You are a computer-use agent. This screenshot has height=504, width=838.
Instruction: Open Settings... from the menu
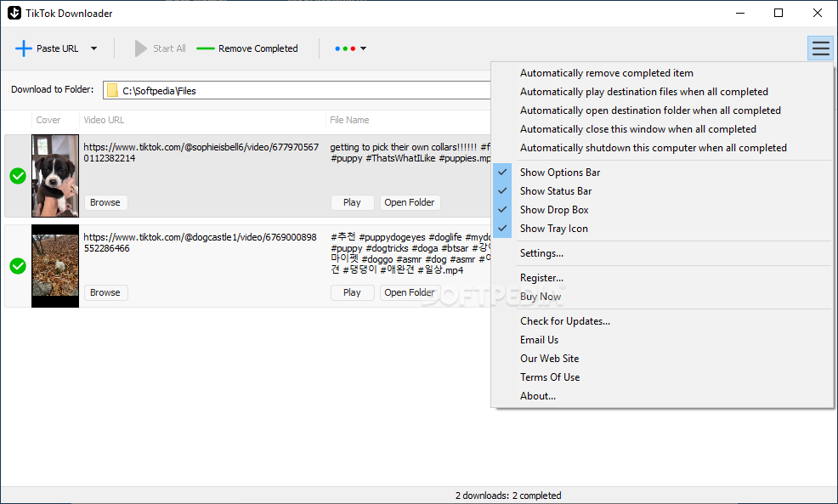(662, 253)
